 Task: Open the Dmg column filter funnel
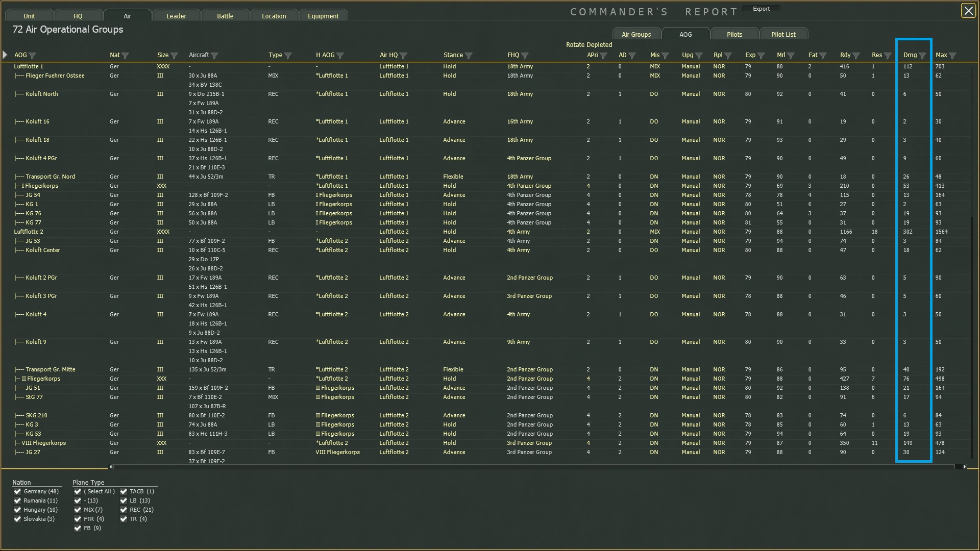click(922, 56)
